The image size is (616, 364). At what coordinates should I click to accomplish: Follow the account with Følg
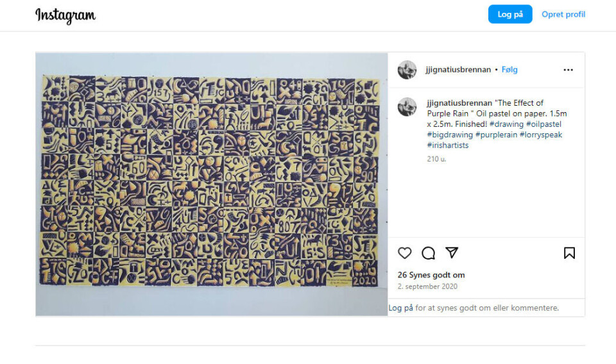click(x=509, y=69)
